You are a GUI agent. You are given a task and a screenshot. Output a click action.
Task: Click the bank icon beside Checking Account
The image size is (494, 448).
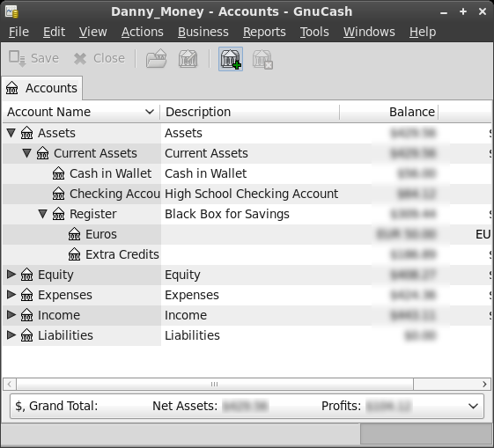pyautogui.click(x=59, y=194)
